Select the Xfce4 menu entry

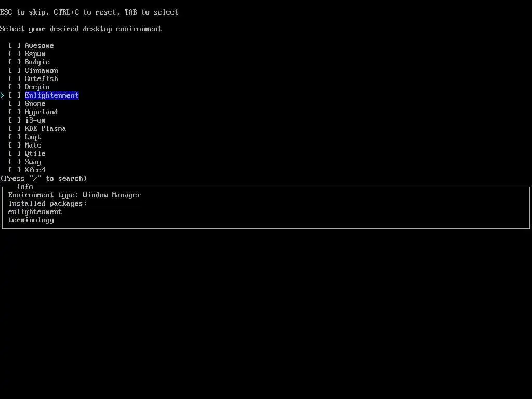pos(35,170)
